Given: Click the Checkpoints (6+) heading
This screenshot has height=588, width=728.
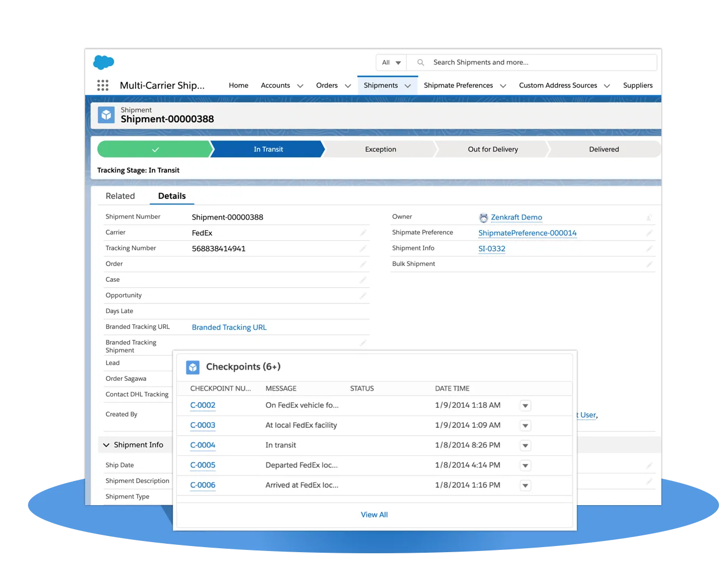Looking at the screenshot, I should coord(243,367).
